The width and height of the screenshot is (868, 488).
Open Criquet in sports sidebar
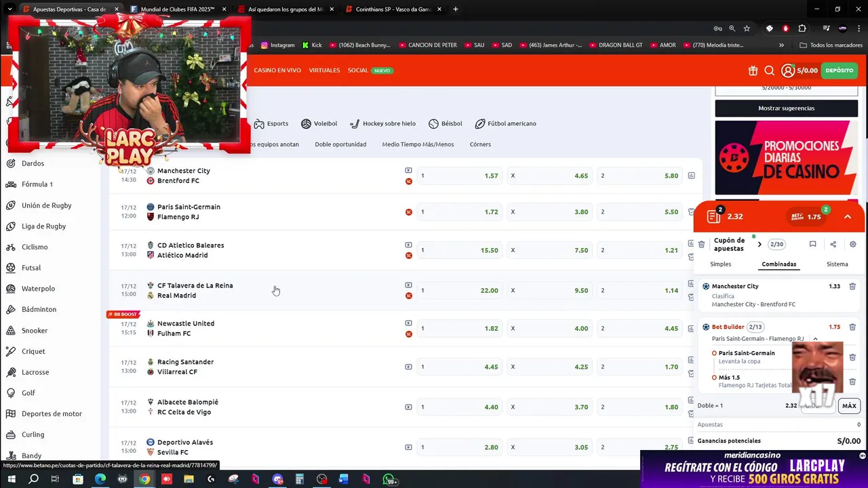click(x=33, y=352)
